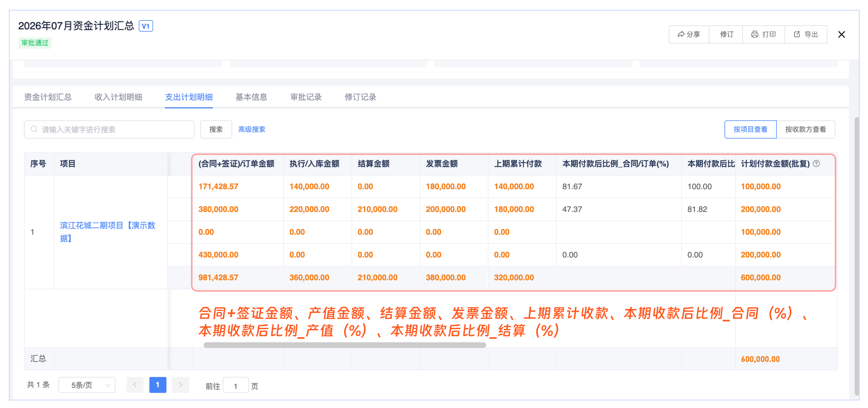Open the 审批记录 tab
This screenshot has height=408, width=868.
point(306,97)
